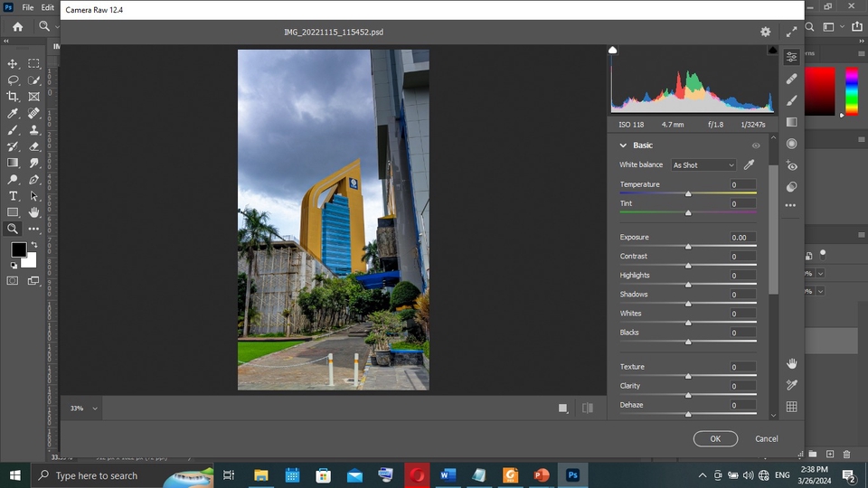The height and width of the screenshot is (488, 868).
Task: Select the Crop tool
Action: click(x=12, y=97)
